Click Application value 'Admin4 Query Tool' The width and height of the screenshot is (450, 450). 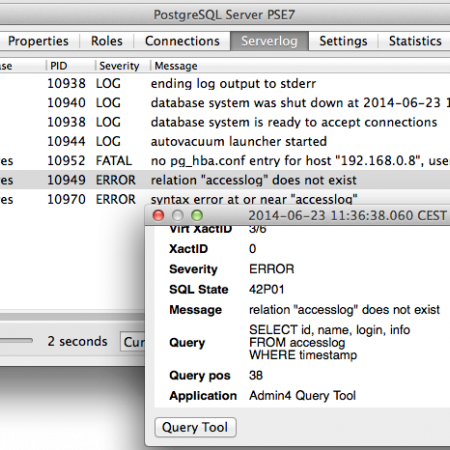[302, 396]
